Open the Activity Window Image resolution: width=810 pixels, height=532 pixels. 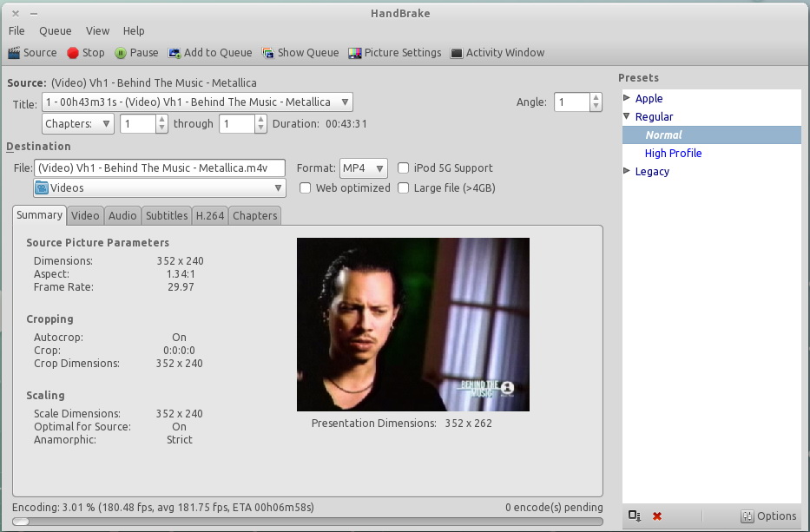457,53
